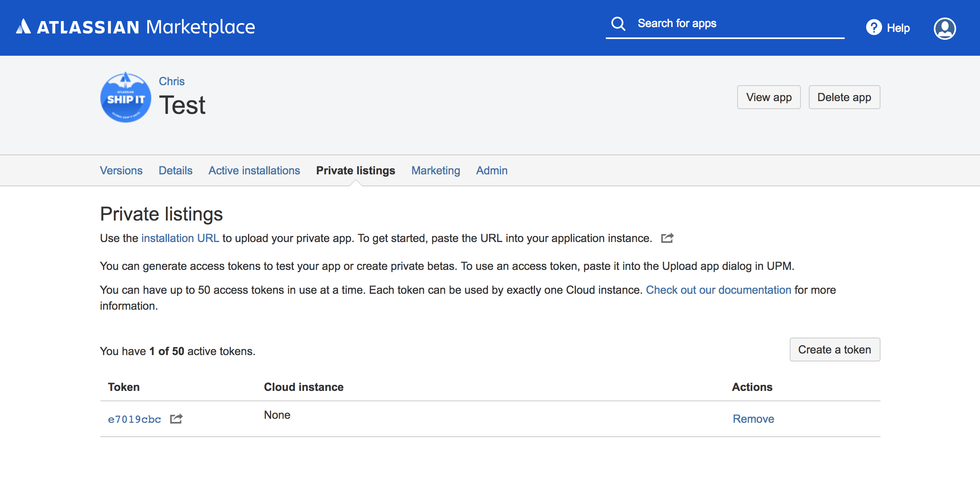Follow the Check out our documentation link

coord(718,290)
